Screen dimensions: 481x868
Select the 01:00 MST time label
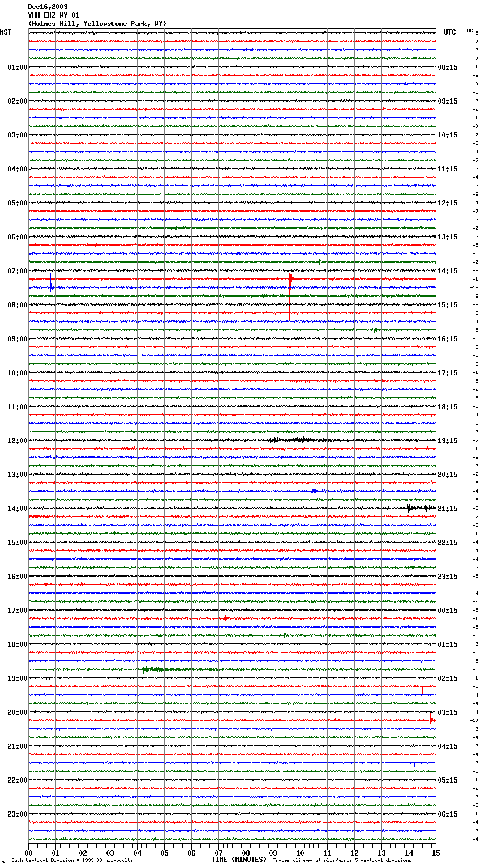[18, 67]
